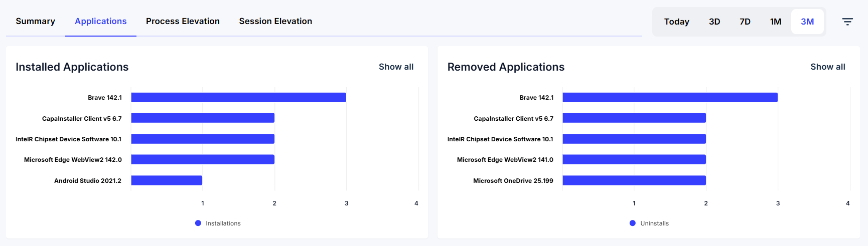Click CapaInstaller Client bar in Removed Applications

(x=634, y=118)
